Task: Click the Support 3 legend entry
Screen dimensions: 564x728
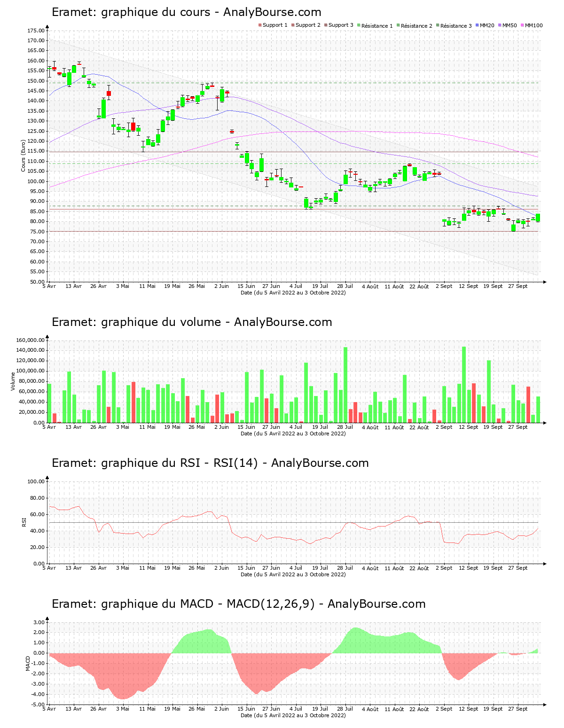Action: [x=338, y=25]
